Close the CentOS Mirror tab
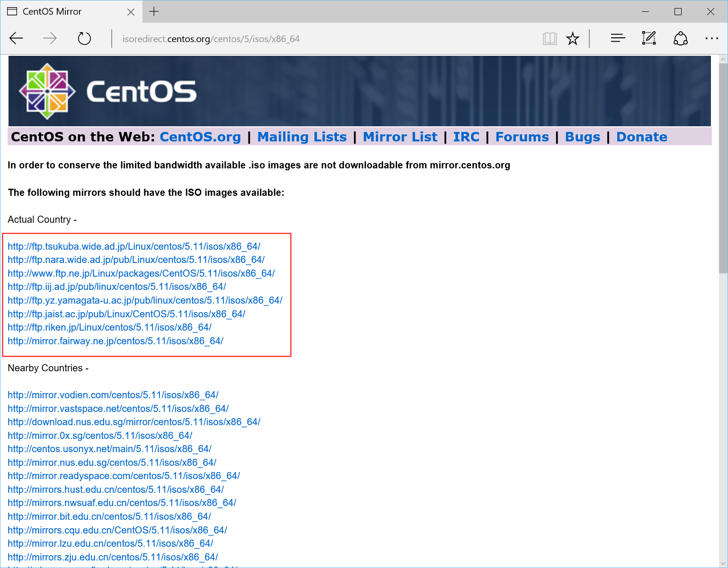This screenshot has width=728, height=568. coord(131,12)
